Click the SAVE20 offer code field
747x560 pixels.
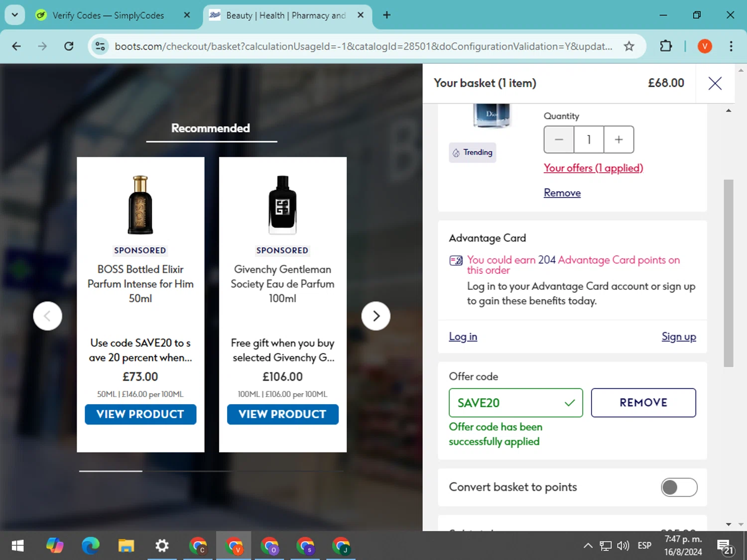(x=515, y=403)
